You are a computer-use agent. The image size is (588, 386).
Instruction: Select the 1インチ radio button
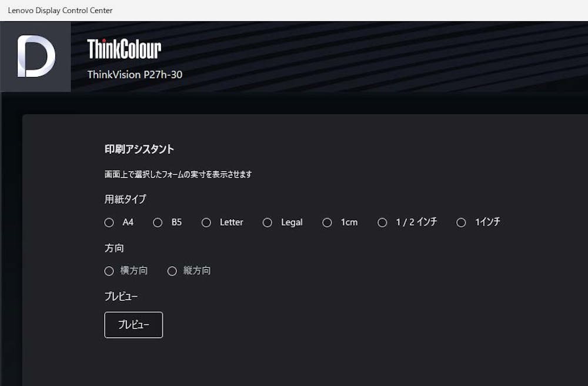461,223
